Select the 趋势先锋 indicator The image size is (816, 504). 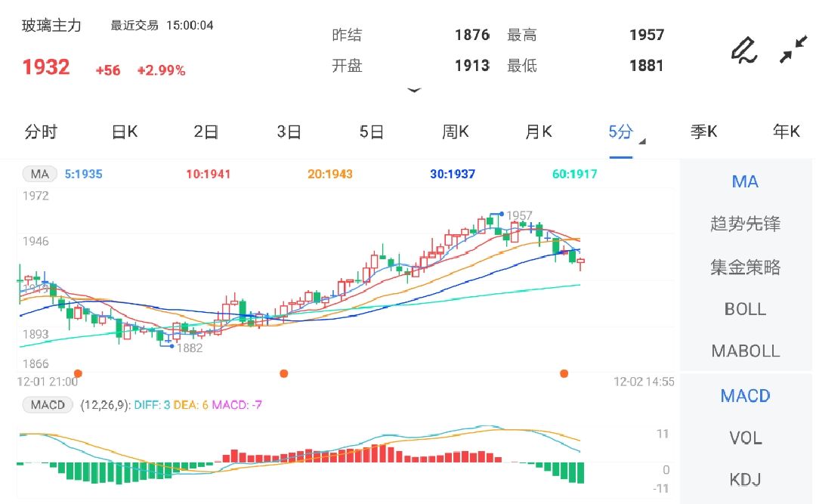pyautogui.click(x=745, y=224)
